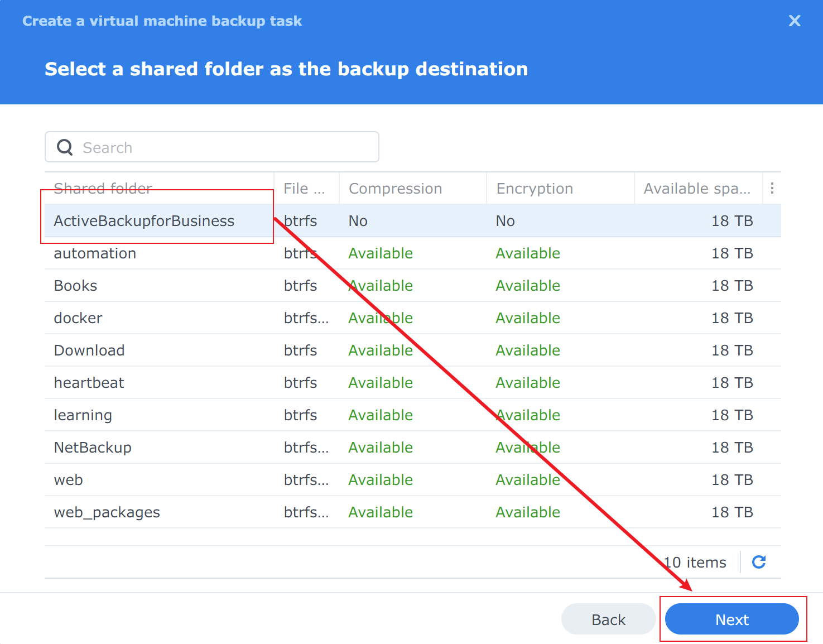Click the Next button

(731, 619)
